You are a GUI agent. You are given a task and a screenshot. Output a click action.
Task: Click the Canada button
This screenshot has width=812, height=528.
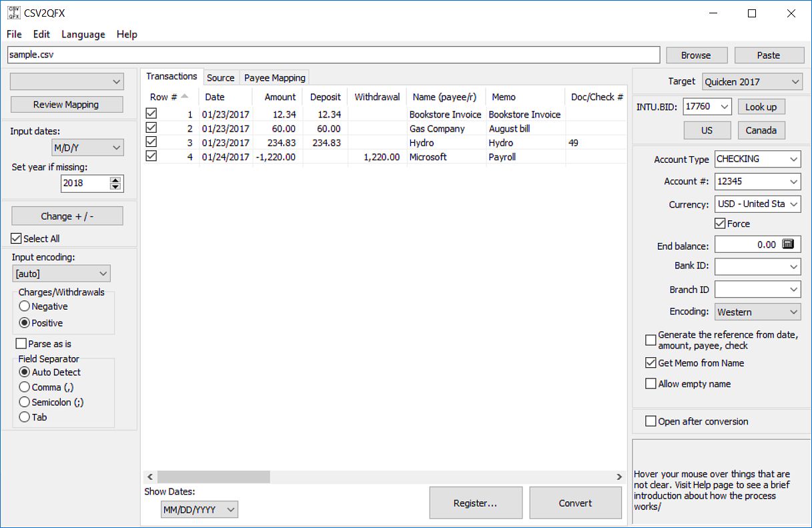761,130
